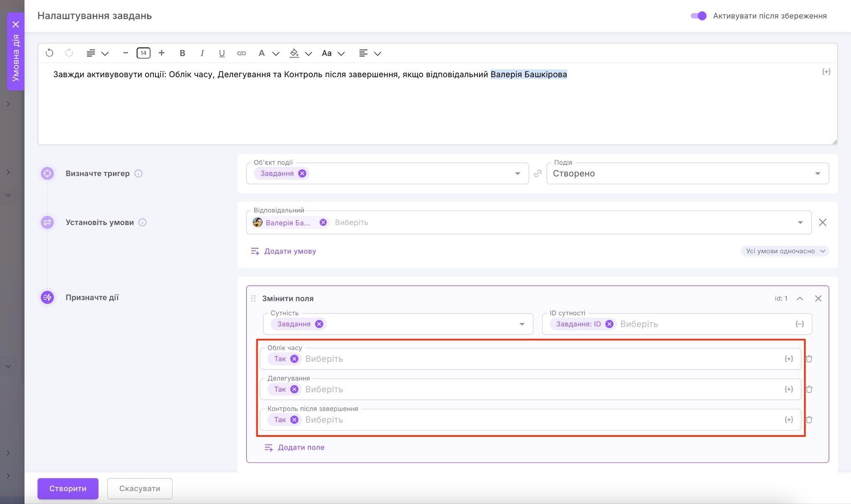Toggle underline text formatting
851x504 pixels.
(221, 53)
